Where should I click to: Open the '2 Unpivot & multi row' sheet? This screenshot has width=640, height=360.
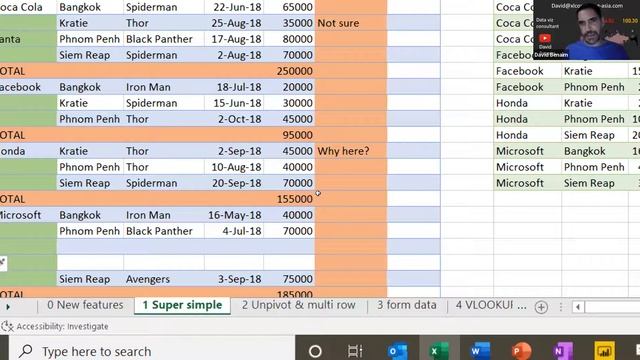(298, 305)
